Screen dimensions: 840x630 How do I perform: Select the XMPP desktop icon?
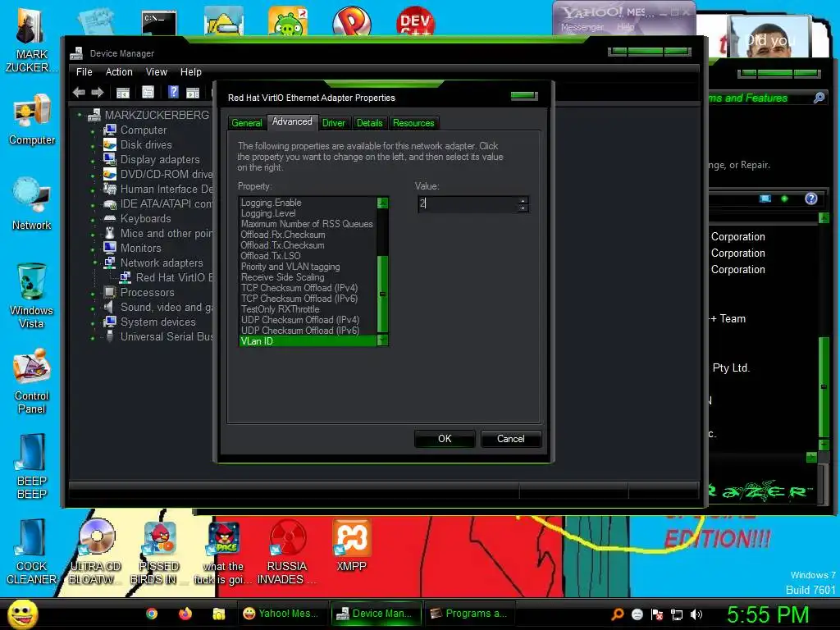coord(351,546)
